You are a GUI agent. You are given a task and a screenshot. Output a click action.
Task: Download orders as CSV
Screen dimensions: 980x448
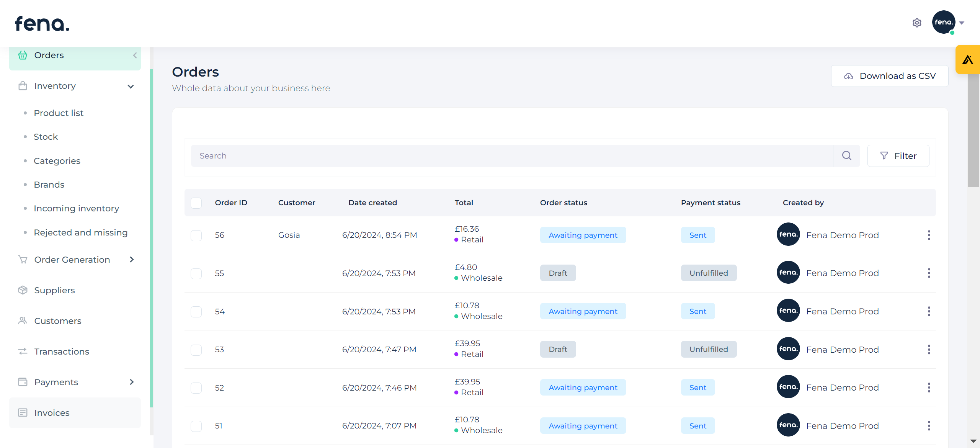[889, 76]
